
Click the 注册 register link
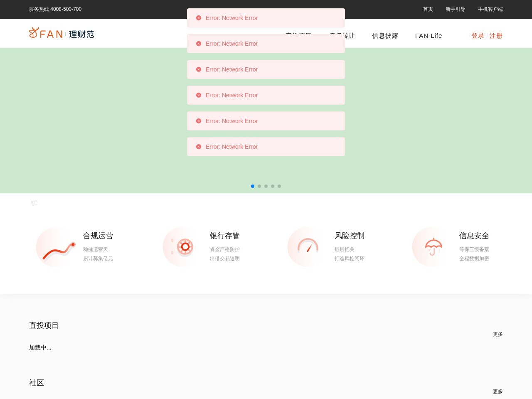(496, 36)
